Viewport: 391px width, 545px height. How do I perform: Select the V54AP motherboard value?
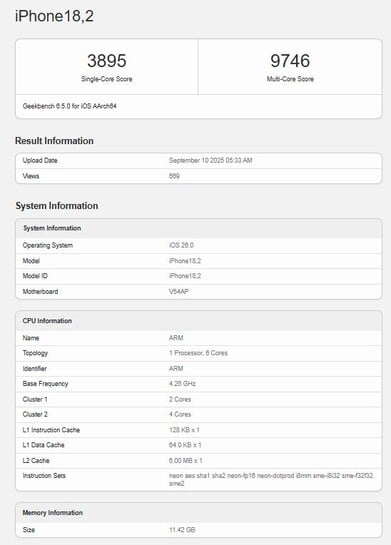[x=179, y=291]
